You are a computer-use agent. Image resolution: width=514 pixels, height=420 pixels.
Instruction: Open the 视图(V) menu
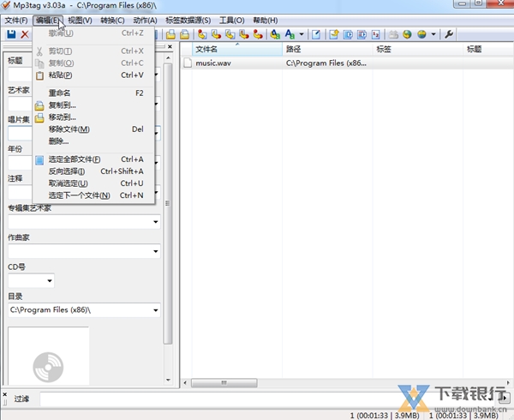click(x=80, y=21)
